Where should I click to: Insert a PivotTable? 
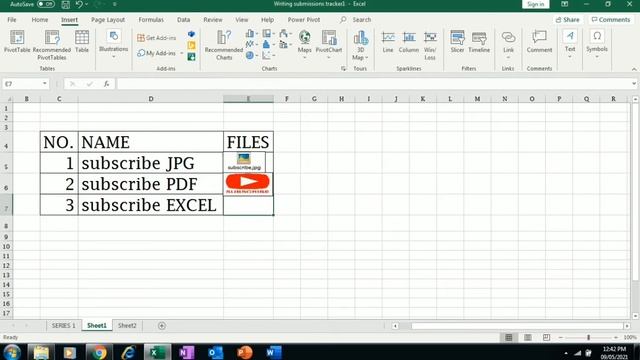click(17, 41)
